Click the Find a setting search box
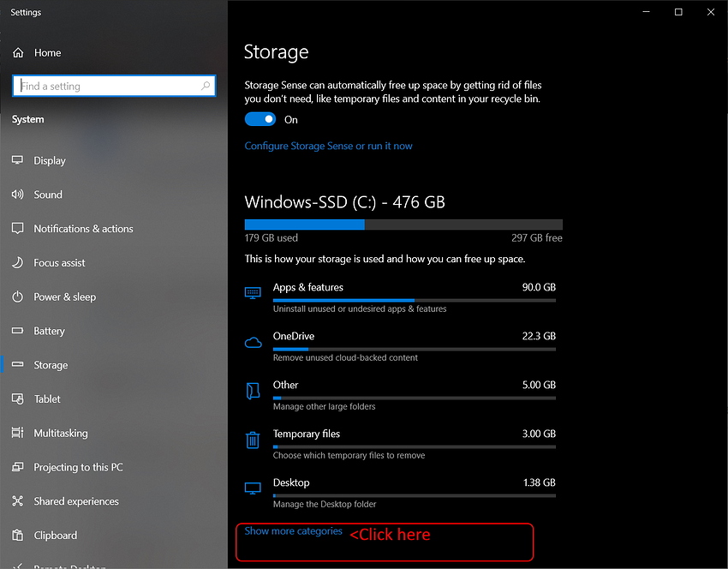This screenshot has width=728, height=569. click(x=107, y=87)
